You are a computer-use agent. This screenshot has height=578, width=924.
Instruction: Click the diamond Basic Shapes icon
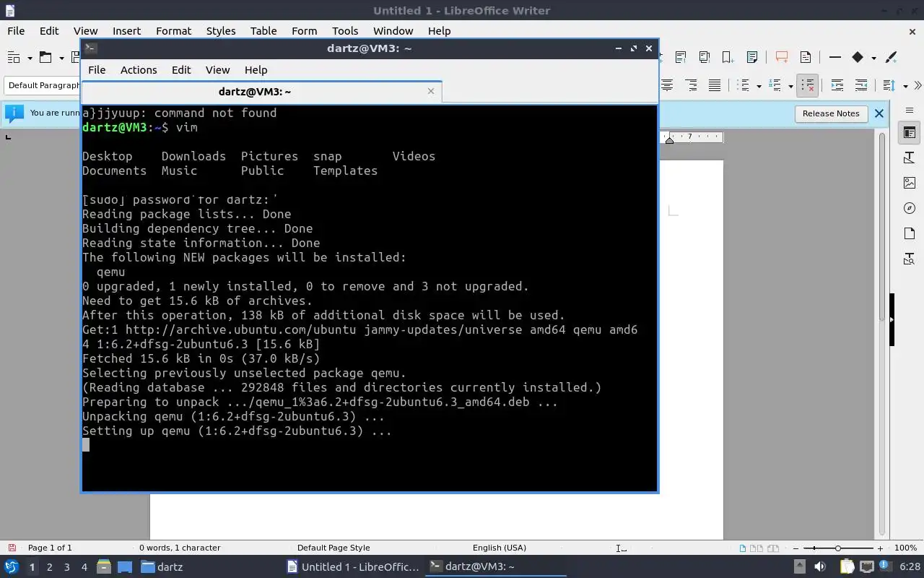[x=858, y=57]
